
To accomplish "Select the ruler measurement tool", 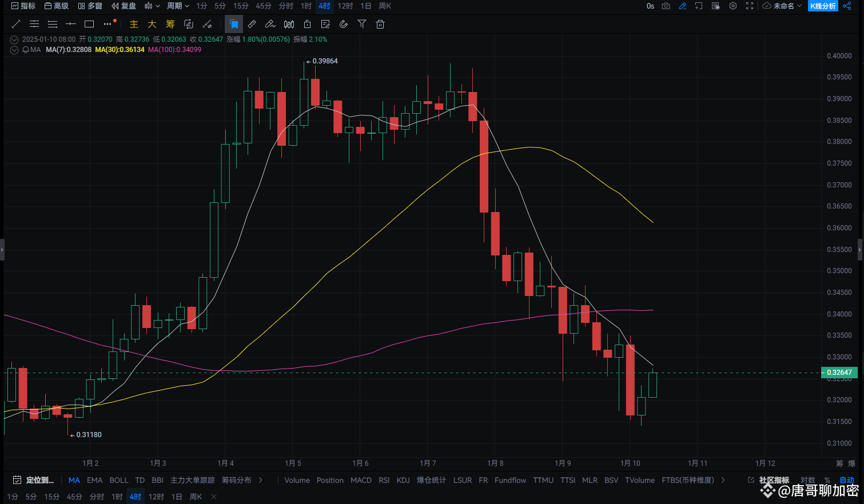I will tap(252, 24).
